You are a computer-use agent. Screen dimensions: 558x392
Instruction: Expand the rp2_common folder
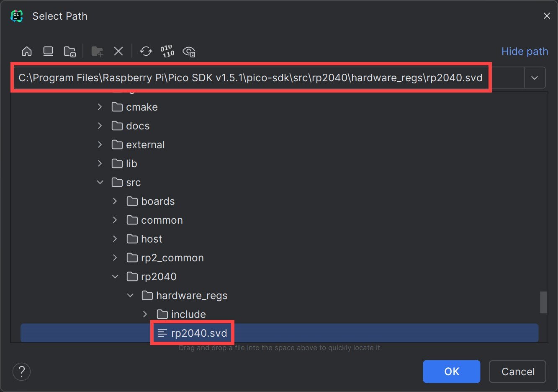[115, 258]
